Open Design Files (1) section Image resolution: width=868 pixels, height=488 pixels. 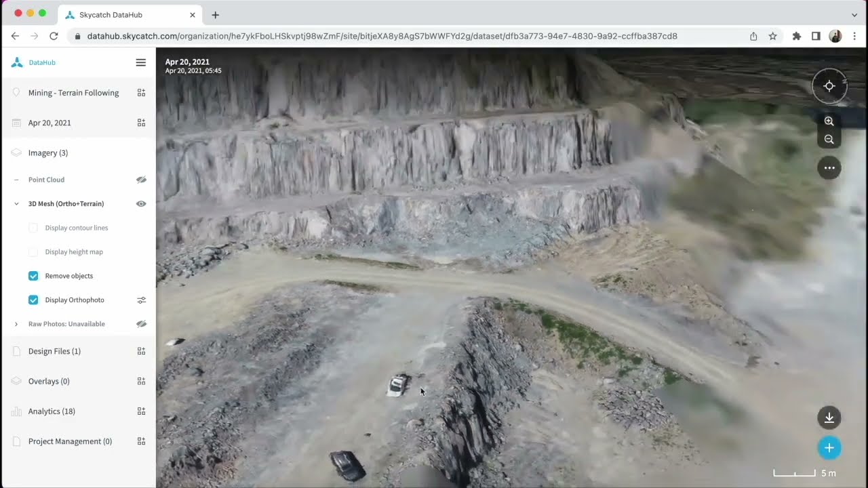(54, 351)
